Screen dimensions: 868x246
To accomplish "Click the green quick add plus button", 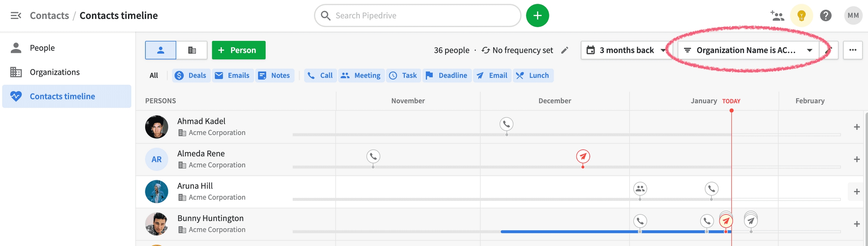I will tap(537, 16).
